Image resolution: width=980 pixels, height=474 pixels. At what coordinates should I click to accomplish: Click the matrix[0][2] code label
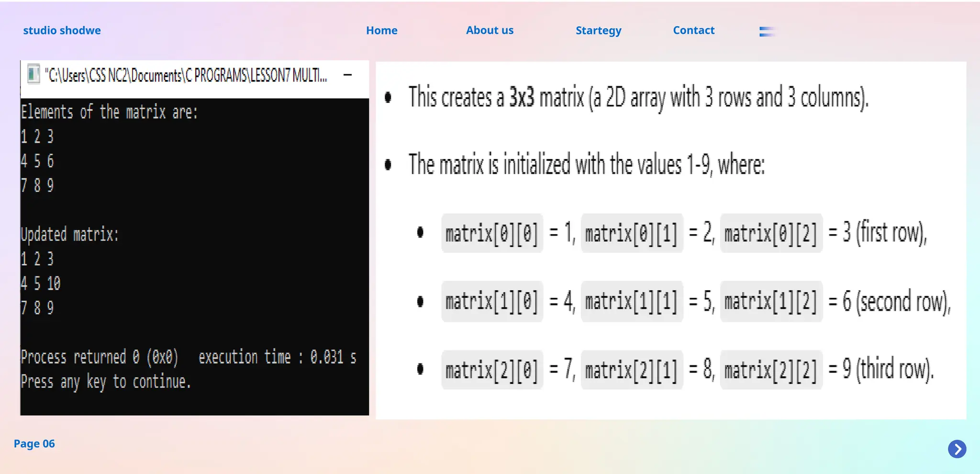771,233
